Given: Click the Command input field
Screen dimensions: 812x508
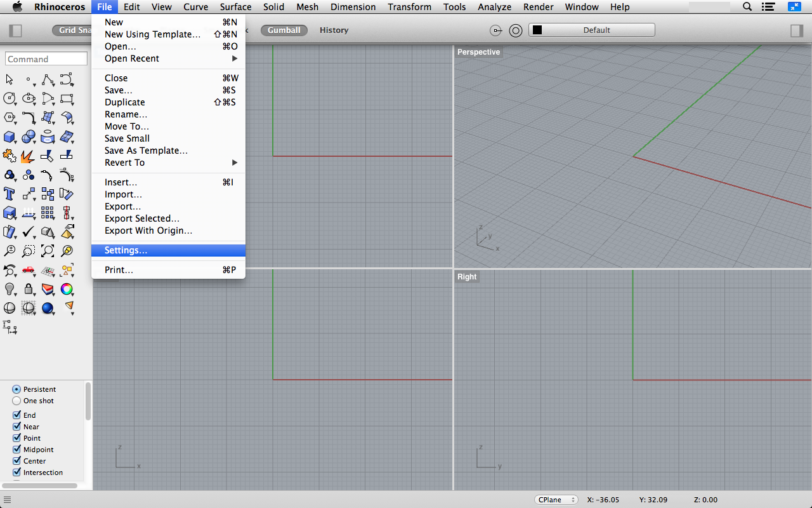Looking at the screenshot, I should point(46,58).
